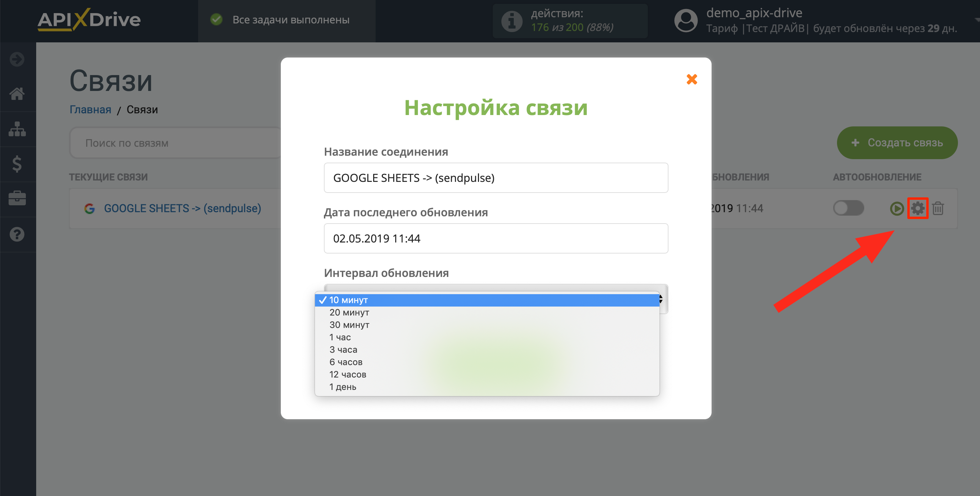The width and height of the screenshot is (980, 496).
Task: Click the green check status icon
Action: 216,19
